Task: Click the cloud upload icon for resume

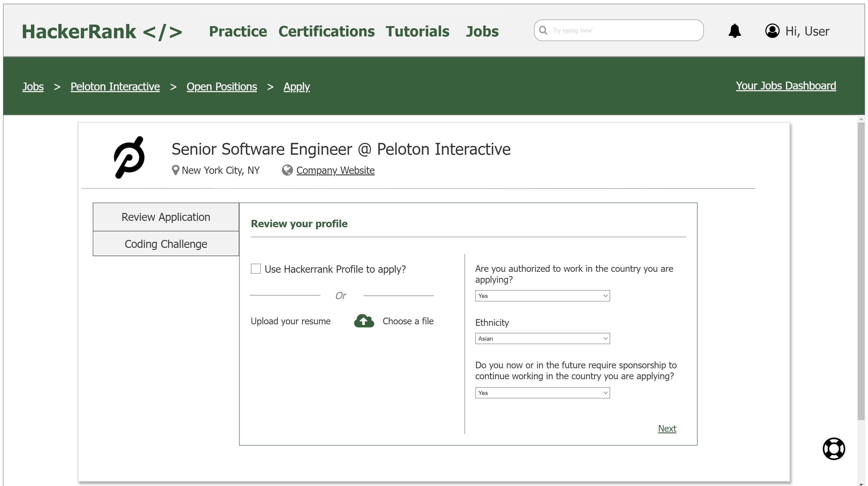Action: pyautogui.click(x=364, y=321)
